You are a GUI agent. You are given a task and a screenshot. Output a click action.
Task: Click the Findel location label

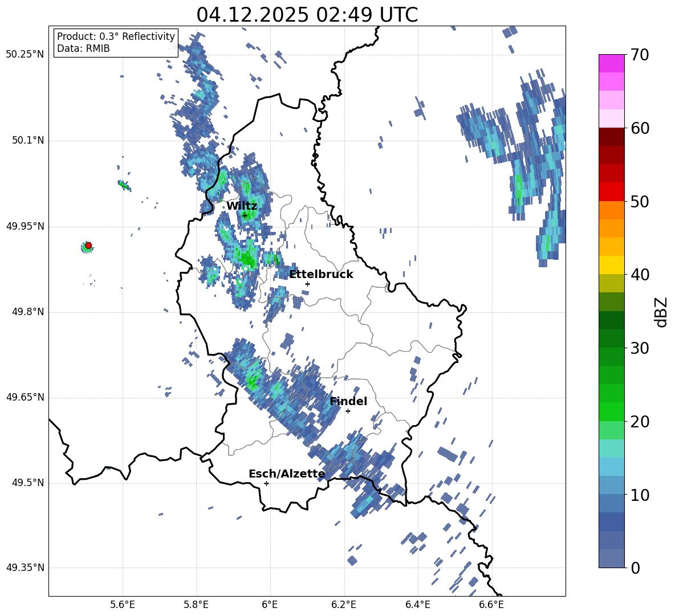(x=348, y=401)
